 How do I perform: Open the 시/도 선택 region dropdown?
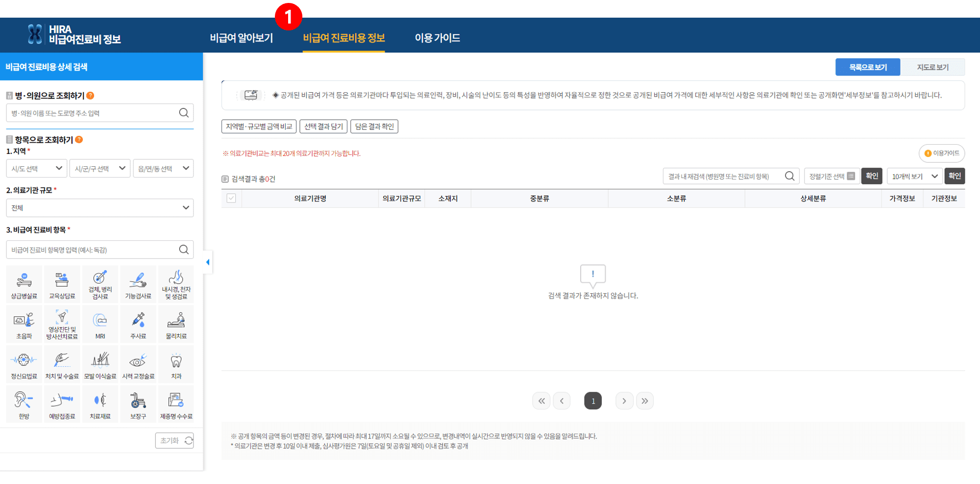pos(36,168)
